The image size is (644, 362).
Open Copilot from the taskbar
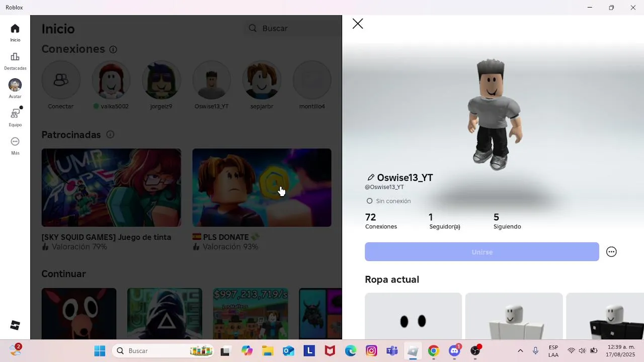click(x=247, y=351)
